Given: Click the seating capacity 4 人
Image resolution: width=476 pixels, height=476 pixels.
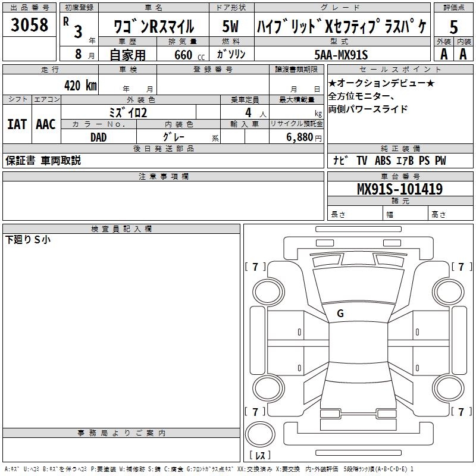Looking at the screenshot, I should click(x=255, y=113).
